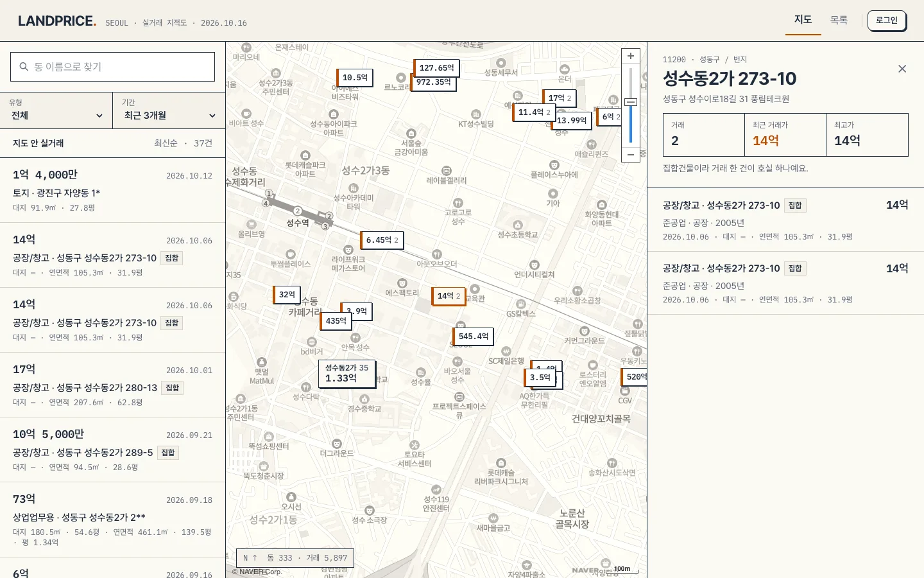This screenshot has height=578, width=924.
Task: Click the 로그인 button
Action: [887, 21]
